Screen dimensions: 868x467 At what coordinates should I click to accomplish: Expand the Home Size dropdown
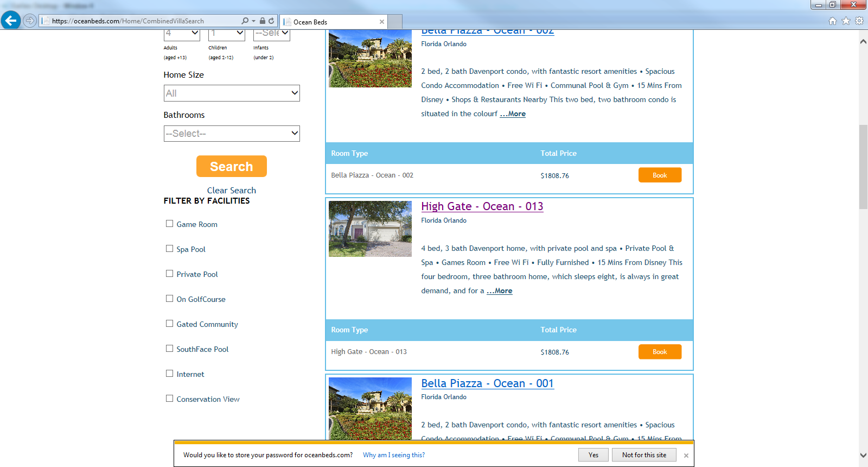pyautogui.click(x=232, y=93)
